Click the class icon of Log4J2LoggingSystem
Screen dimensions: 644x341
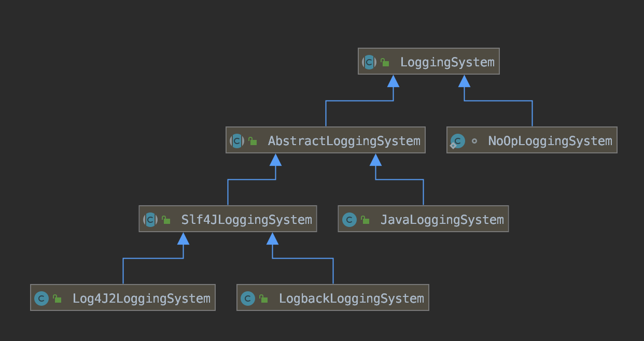coord(41,299)
